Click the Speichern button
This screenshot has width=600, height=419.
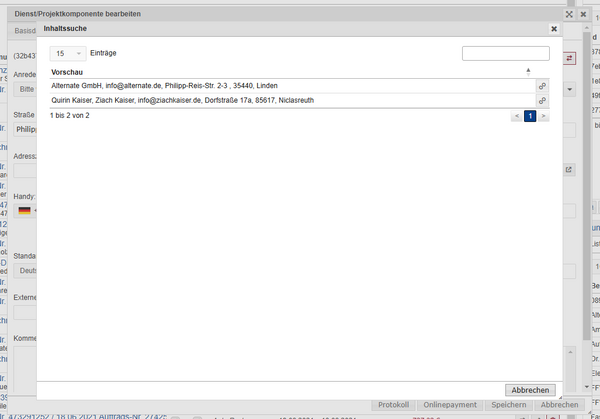pos(508,405)
